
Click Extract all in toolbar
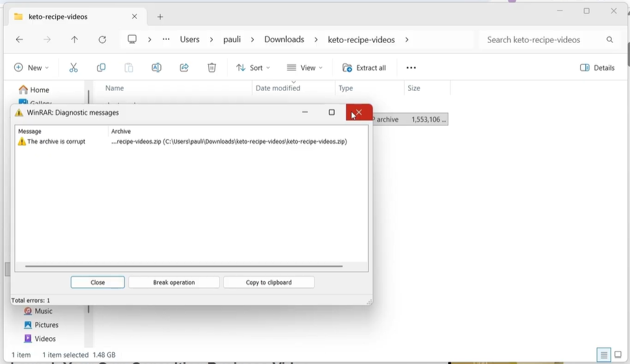tap(364, 67)
